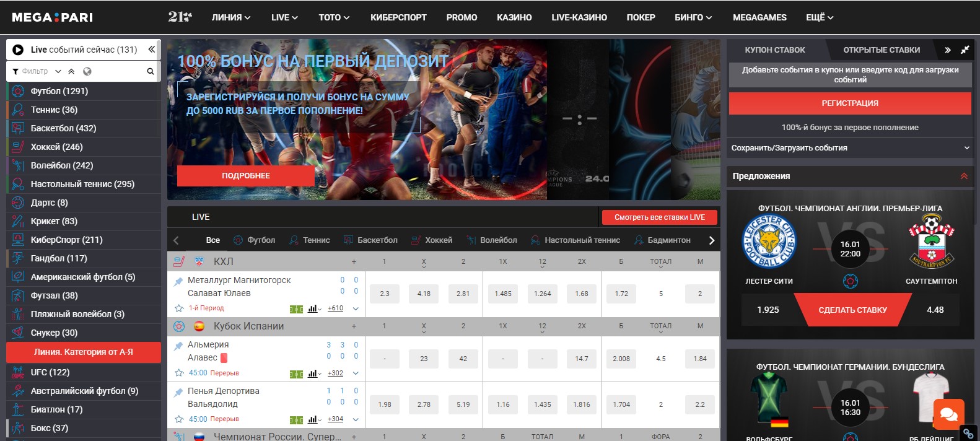Click the Football icon in sidebar
This screenshot has width=980, height=441.
click(x=18, y=91)
